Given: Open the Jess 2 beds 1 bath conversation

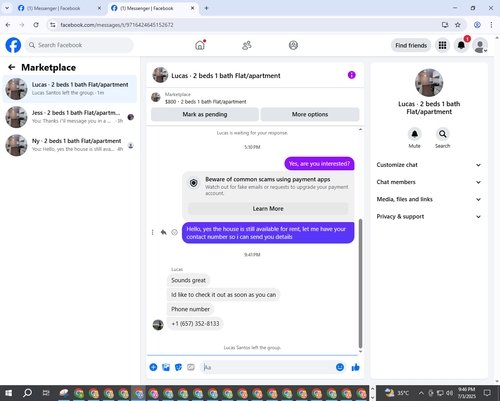Looking at the screenshot, I should pyautogui.click(x=70, y=117).
